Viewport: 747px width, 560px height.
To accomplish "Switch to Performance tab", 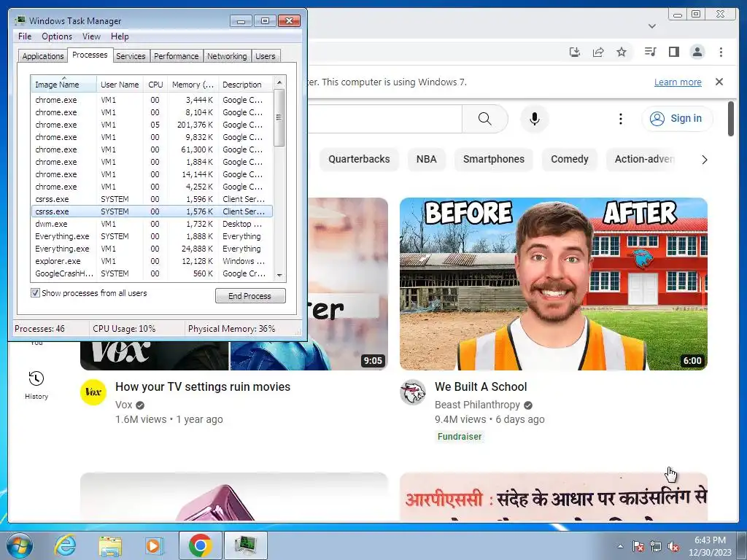I will click(x=176, y=56).
